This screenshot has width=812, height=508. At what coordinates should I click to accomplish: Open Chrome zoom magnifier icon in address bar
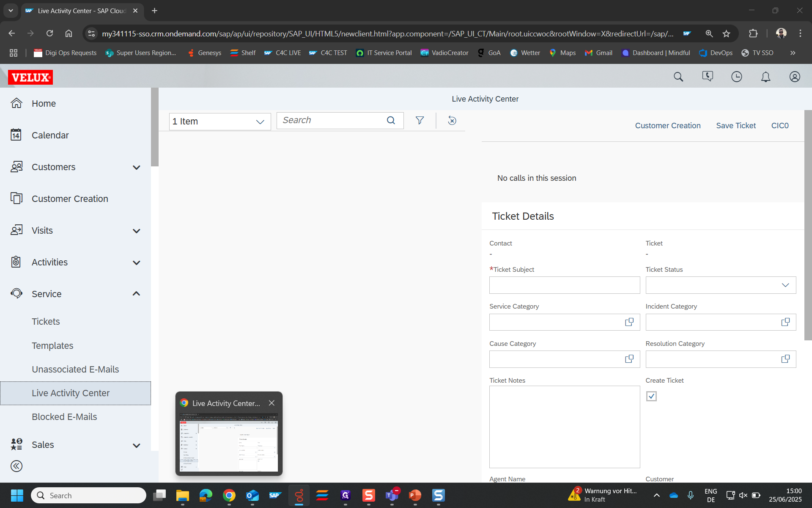pos(709,33)
